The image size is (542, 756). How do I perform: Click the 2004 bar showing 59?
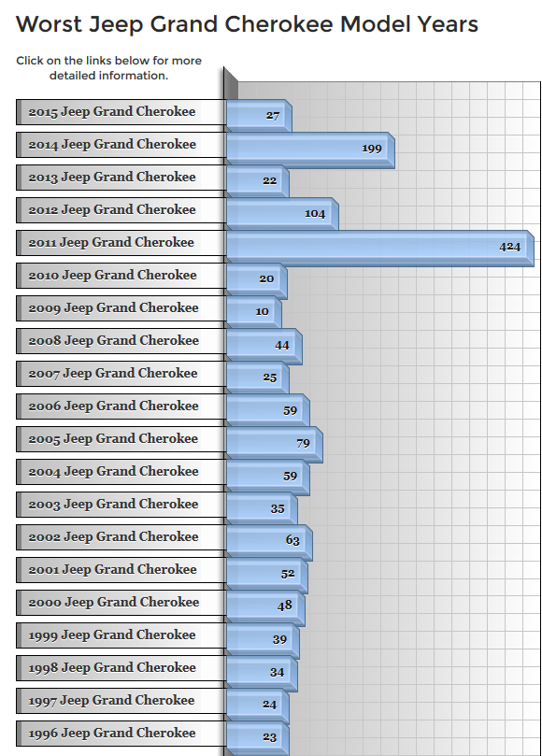point(268,478)
